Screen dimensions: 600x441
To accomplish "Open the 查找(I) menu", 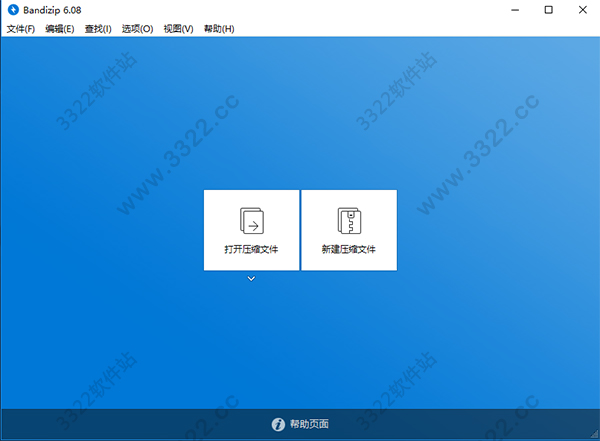I will tap(98, 29).
